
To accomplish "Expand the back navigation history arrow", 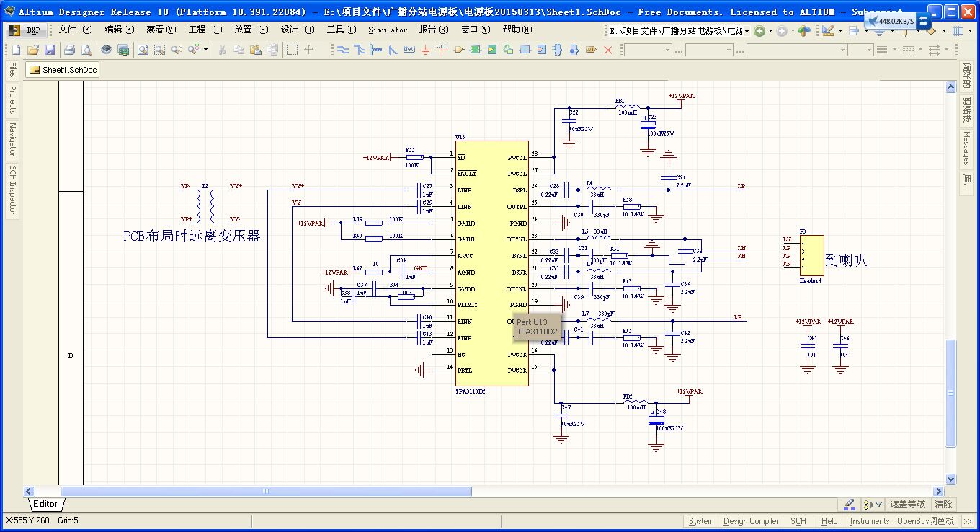I will (770, 31).
